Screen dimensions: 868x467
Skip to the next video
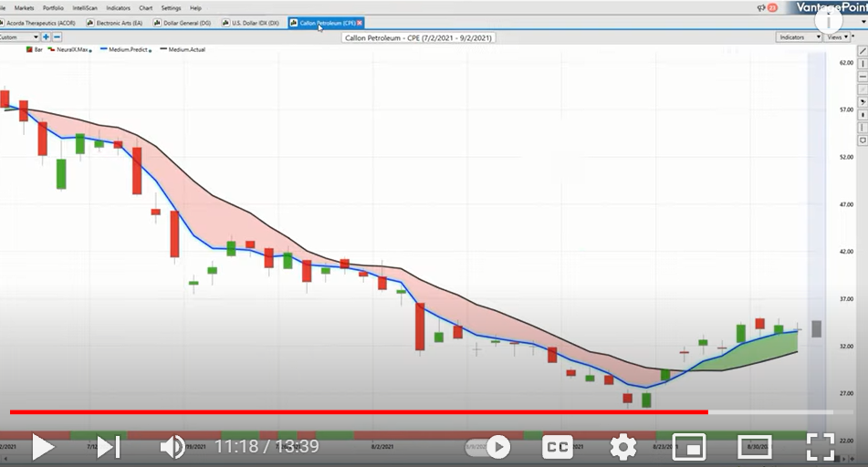point(108,446)
